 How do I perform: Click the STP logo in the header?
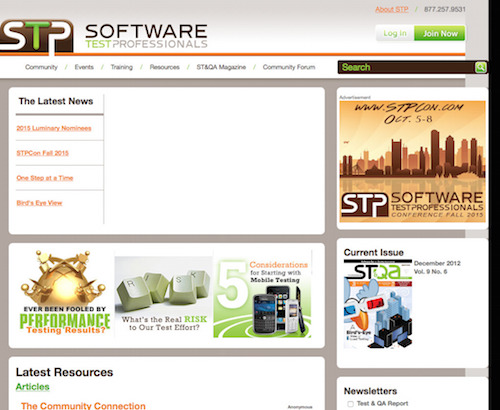pos(36,36)
